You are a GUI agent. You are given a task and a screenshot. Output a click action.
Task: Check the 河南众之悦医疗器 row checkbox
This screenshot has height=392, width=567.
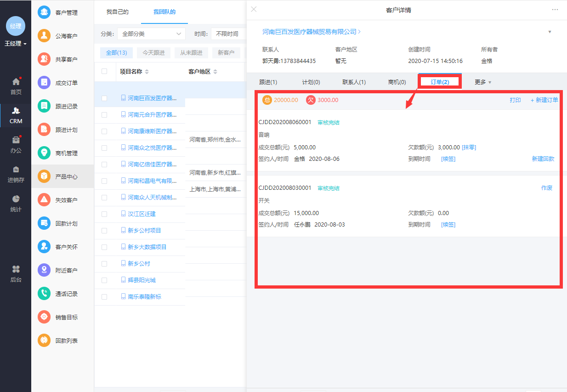point(104,148)
